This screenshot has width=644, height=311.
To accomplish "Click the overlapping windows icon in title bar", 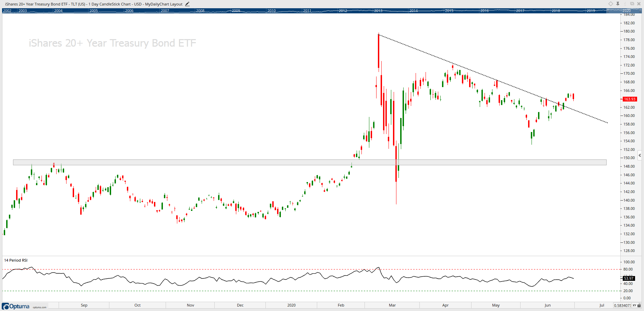I will [x=632, y=4].
